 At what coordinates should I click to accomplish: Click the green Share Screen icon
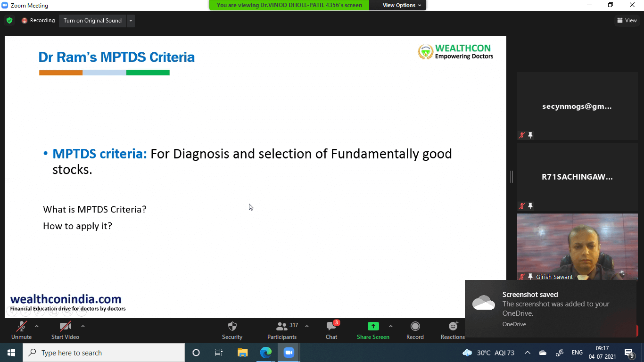click(373, 326)
